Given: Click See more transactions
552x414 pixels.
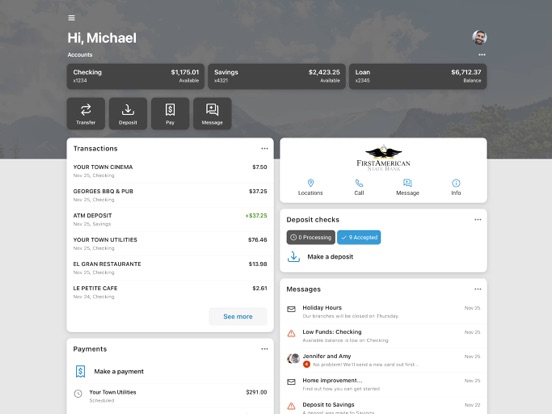Looking at the screenshot, I should [x=238, y=316].
